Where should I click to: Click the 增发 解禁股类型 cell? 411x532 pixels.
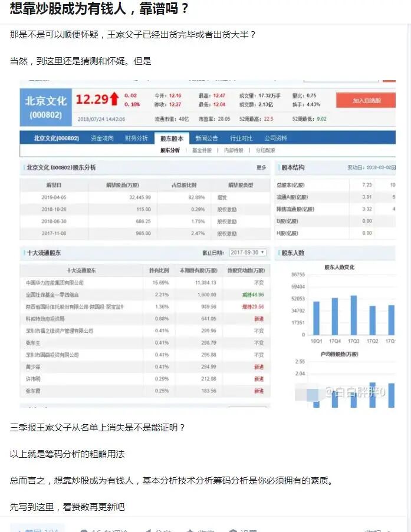(x=222, y=197)
